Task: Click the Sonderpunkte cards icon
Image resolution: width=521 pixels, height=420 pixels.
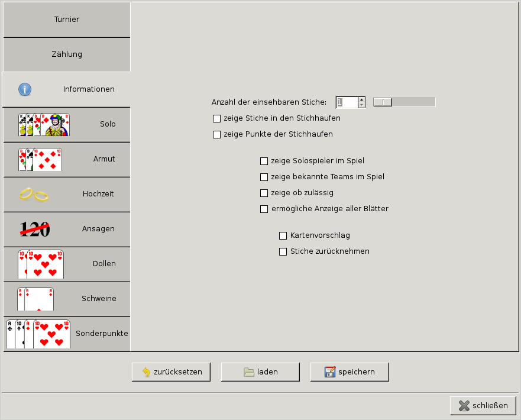Action: [38, 334]
